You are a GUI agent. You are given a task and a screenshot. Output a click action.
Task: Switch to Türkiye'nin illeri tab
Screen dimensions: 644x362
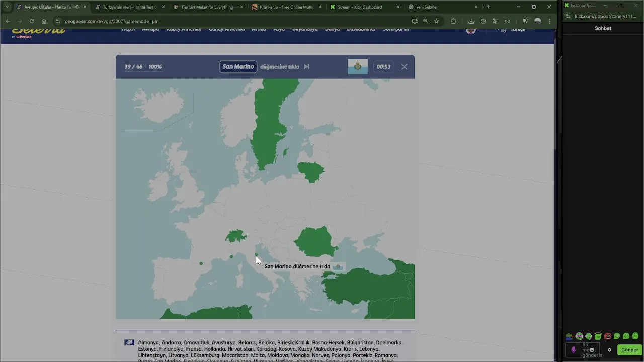(129, 7)
